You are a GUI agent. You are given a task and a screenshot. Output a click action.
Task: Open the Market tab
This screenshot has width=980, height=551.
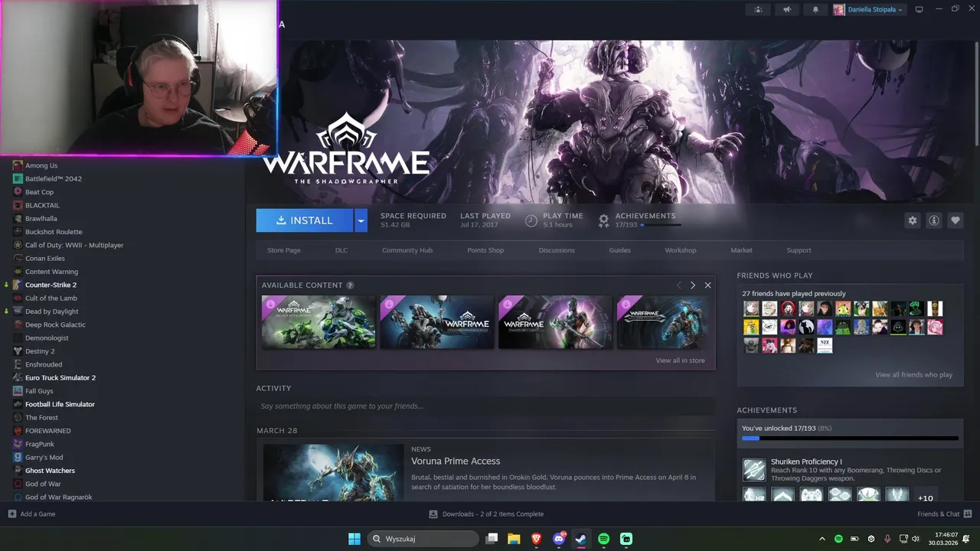[741, 250]
